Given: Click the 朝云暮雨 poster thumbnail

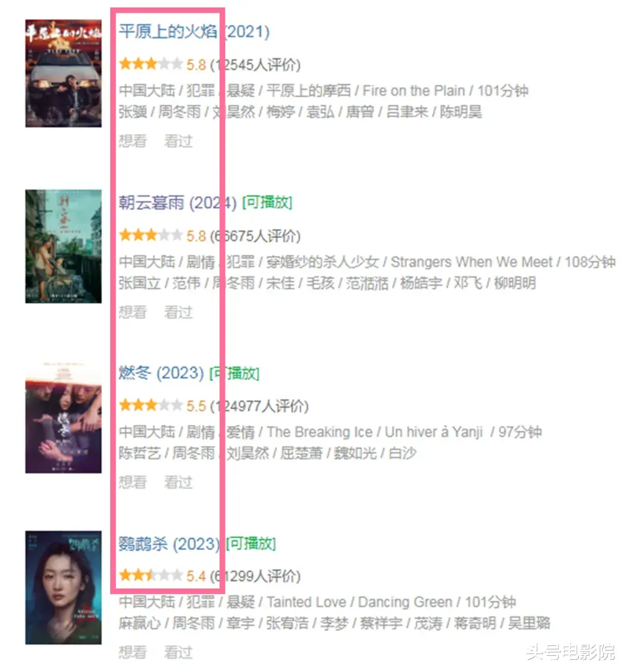Looking at the screenshot, I should [x=64, y=246].
